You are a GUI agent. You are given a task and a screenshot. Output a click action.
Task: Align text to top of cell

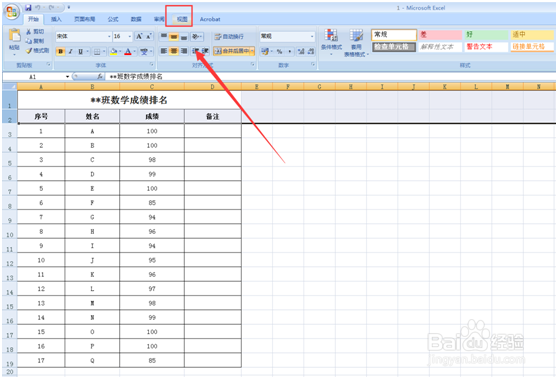(x=164, y=36)
